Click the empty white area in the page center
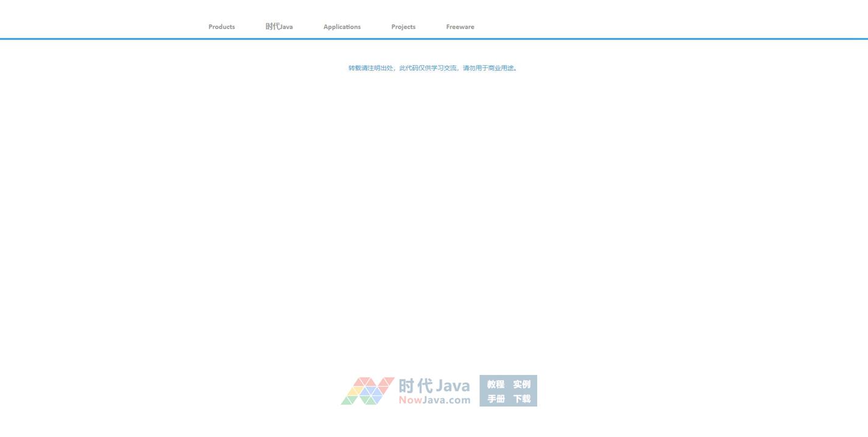The width and height of the screenshot is (868, 437). click(x=434, y=213)
